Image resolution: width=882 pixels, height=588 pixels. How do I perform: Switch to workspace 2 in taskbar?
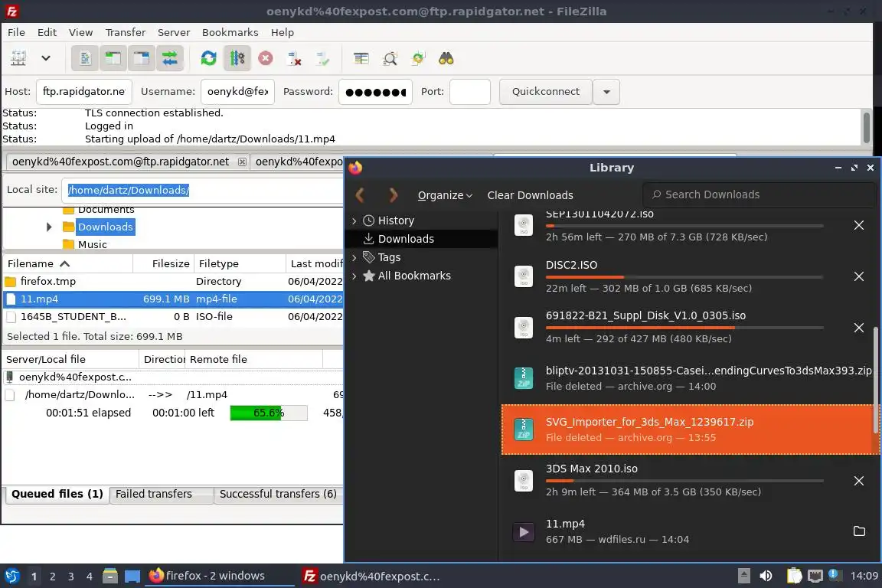point(52,577)
